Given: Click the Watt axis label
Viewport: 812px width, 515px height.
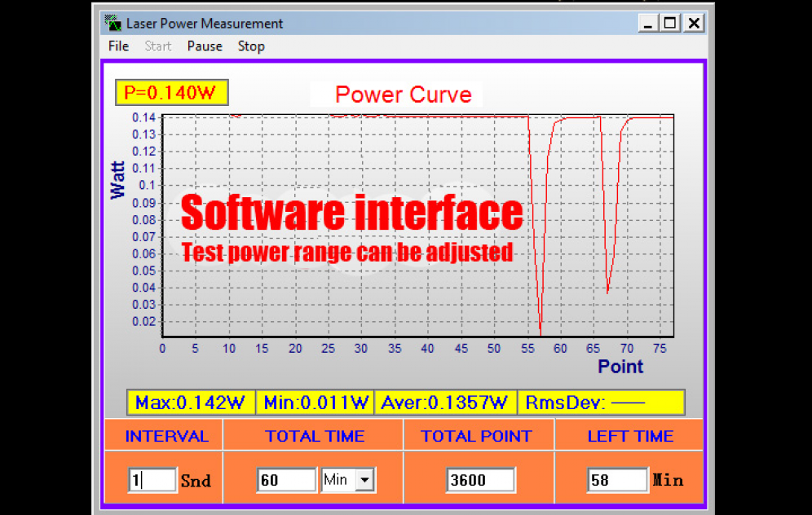Looking at the screenshot, I should click(118, 179).
